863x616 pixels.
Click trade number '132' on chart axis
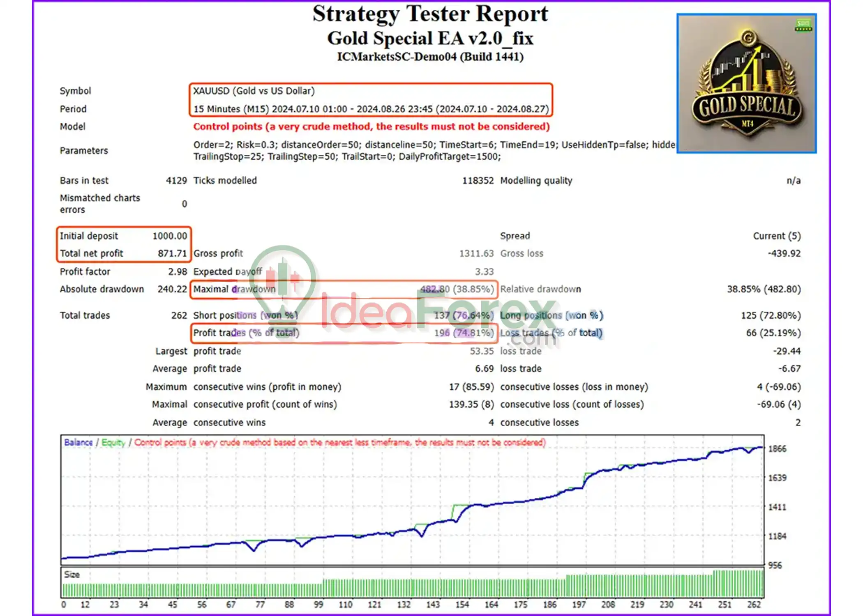[404, 605]
